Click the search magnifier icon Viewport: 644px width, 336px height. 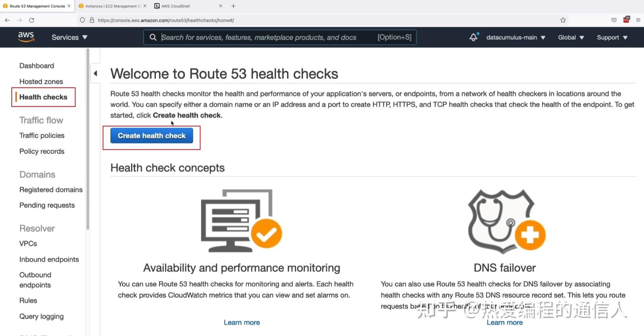[x=153, y=37]
